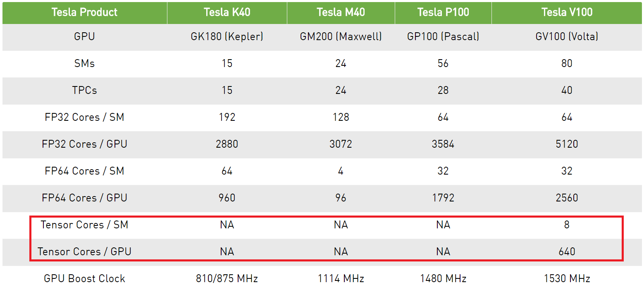The height and width of the screenshot is (290, 644).
Task: Click the FP64 Cores / GPU label
Action: pos(85,198)
